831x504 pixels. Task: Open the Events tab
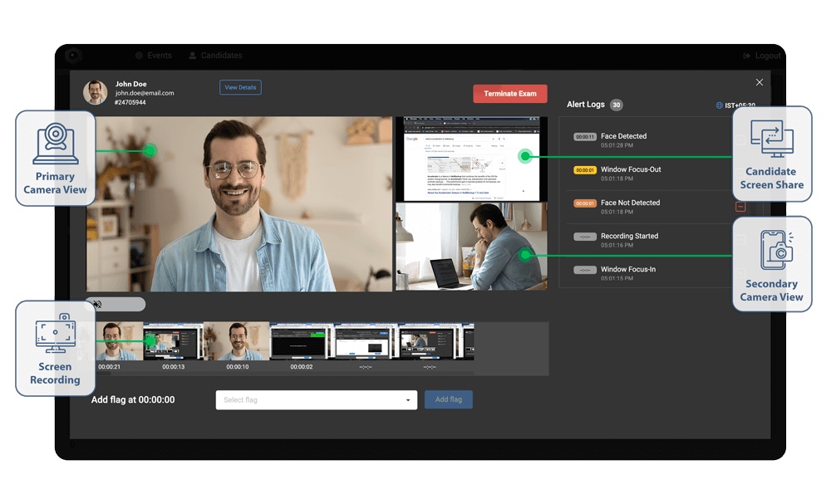click(x=153, y=56)
